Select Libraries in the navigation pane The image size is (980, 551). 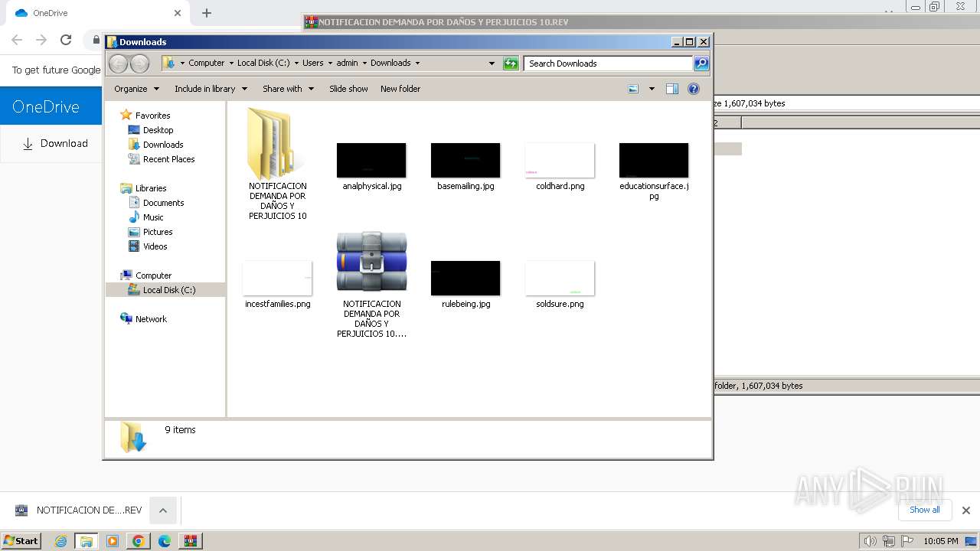coord(151,188)
